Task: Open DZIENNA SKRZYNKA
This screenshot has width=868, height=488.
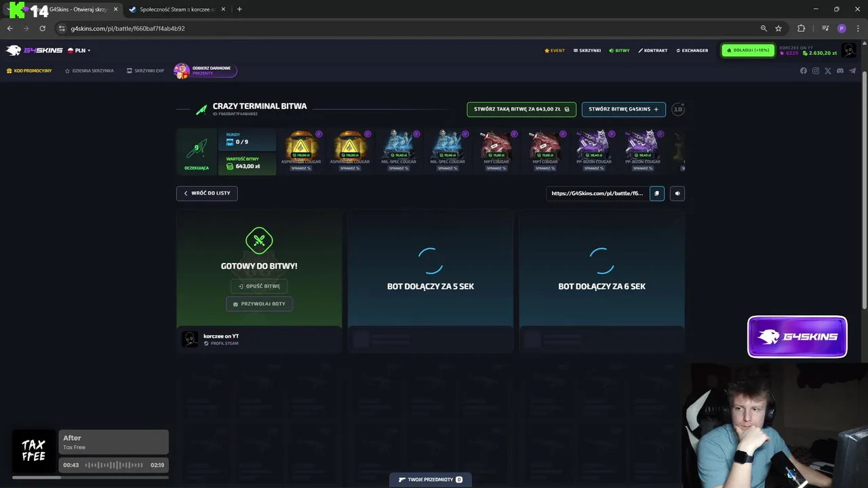Action: point(90,70)
